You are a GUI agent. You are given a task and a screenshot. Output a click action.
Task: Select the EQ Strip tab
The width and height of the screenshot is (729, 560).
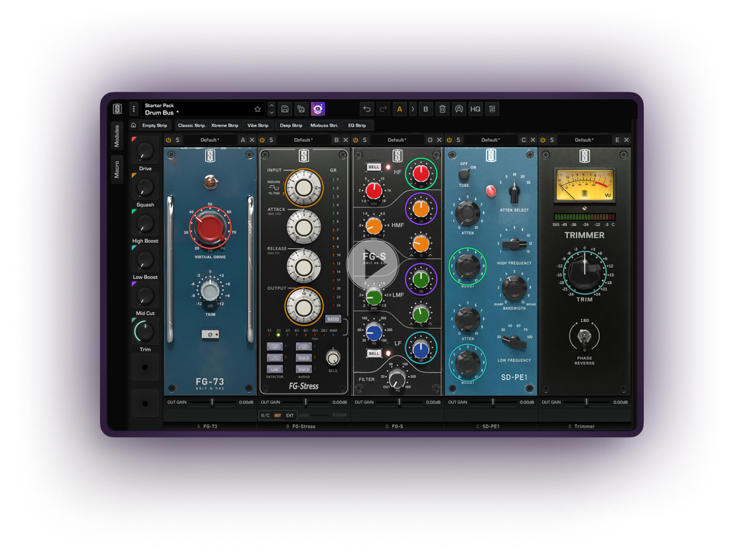coord(357,125)
